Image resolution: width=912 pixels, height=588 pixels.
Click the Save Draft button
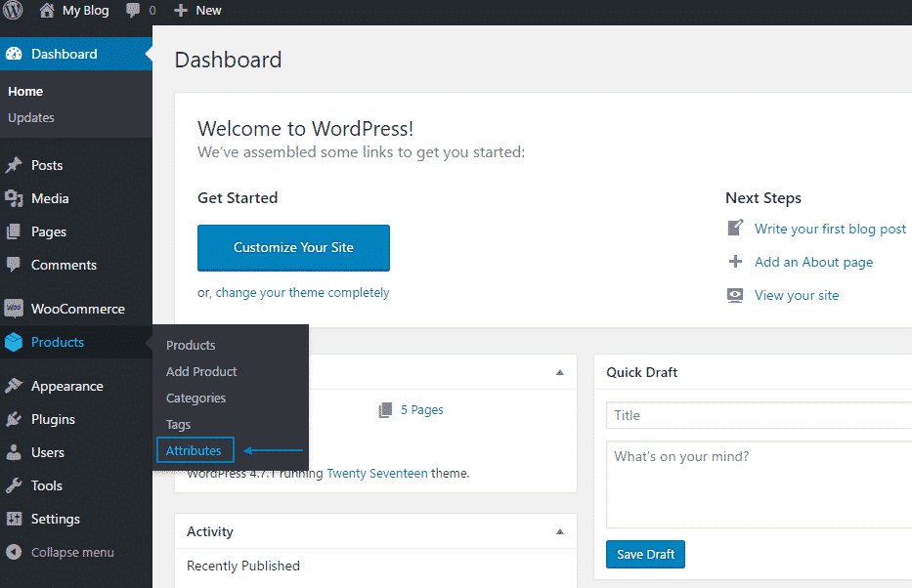pos(645,554)
